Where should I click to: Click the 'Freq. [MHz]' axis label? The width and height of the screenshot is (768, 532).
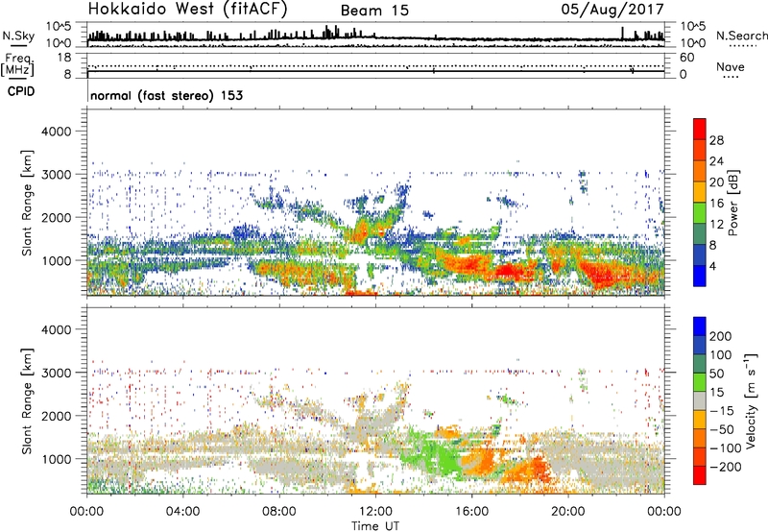click(x=17, y=64)
